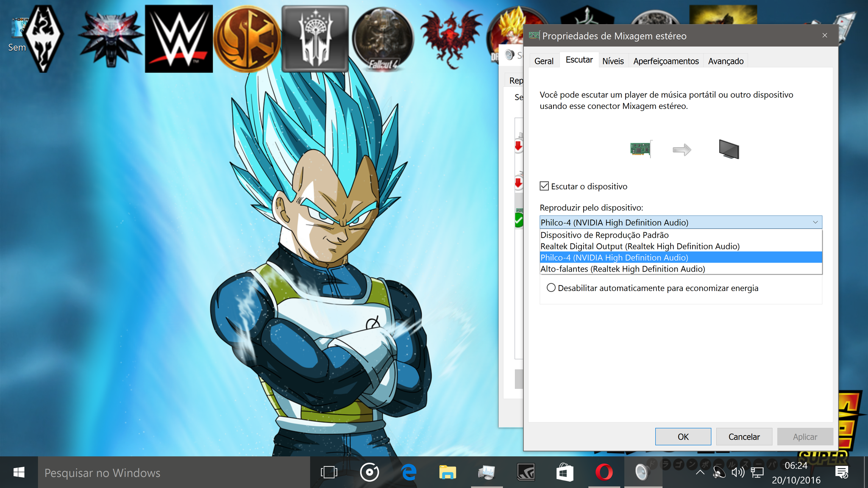The width and height of the screenshot is (868, 488).
Task: Switch to the Geral tab
Action: [544, 61]
